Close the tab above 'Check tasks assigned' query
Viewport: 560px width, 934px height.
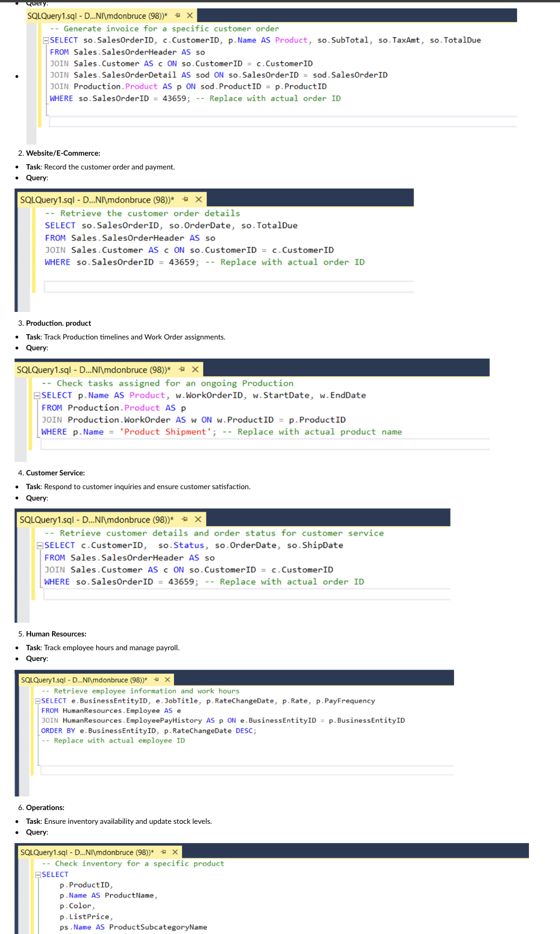(195, 369)
